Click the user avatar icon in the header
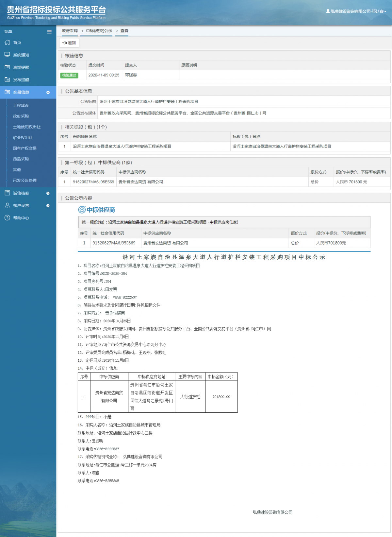Viewport: 392px width, 537px height. tap(328, 11)
